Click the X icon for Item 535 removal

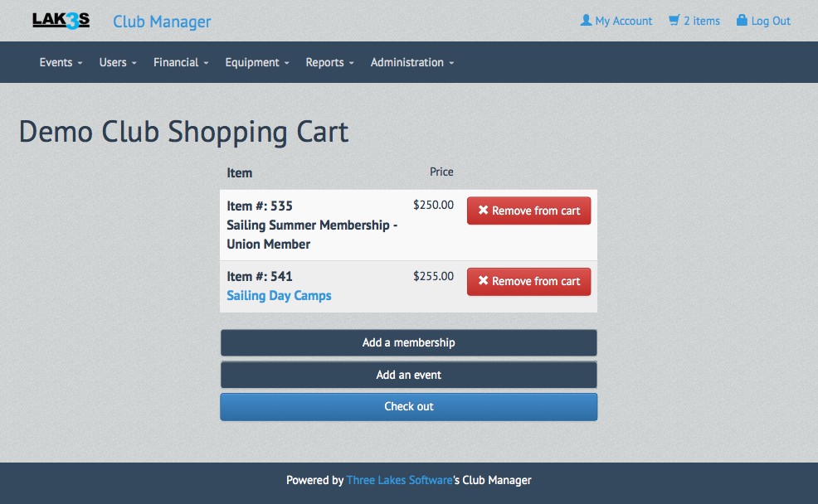[483, 211]
